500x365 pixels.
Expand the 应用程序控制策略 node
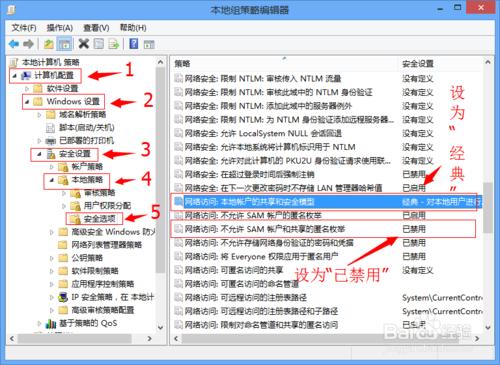(52, 284)
